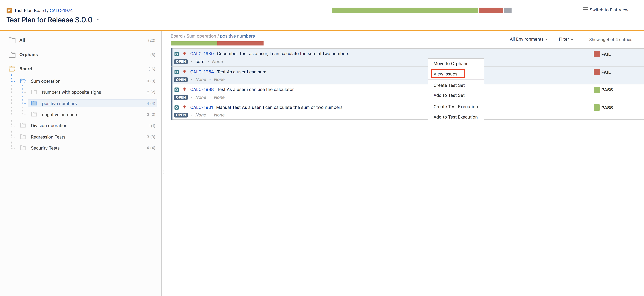Screen dimensions: 644x296
Task: Click the Orphans folder icon
Action: click(12, 55)
